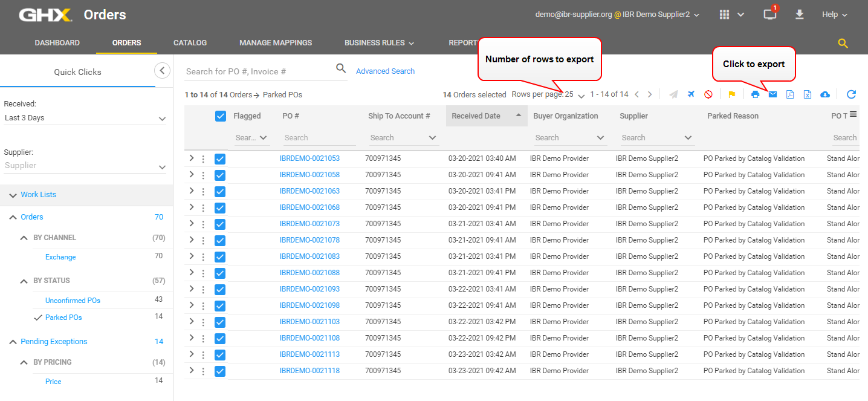
Task: Open row menu for IBRDEMO-0021053
Action: point(203,159)
